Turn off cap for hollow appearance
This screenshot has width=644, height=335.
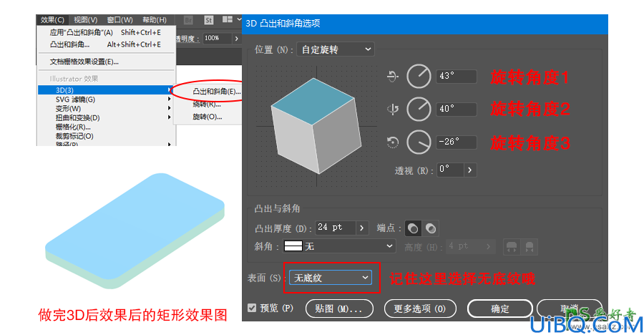point(431,228)
